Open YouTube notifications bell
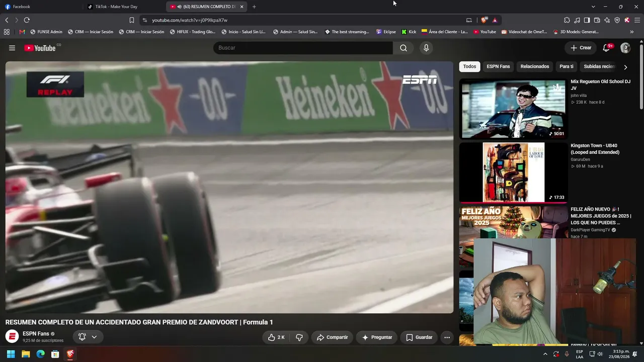This screenshot has height=362, width=644. click(607, 48)
